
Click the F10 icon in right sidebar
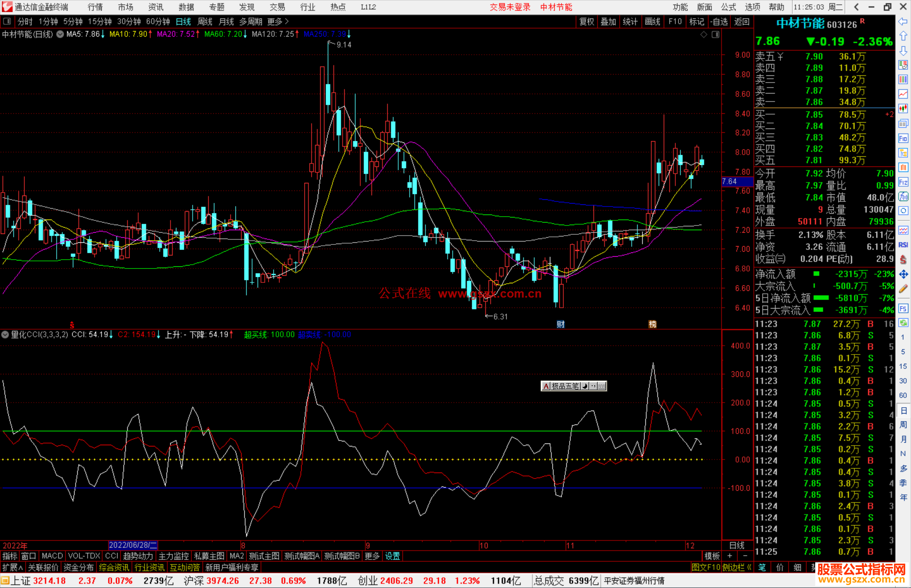903,138
